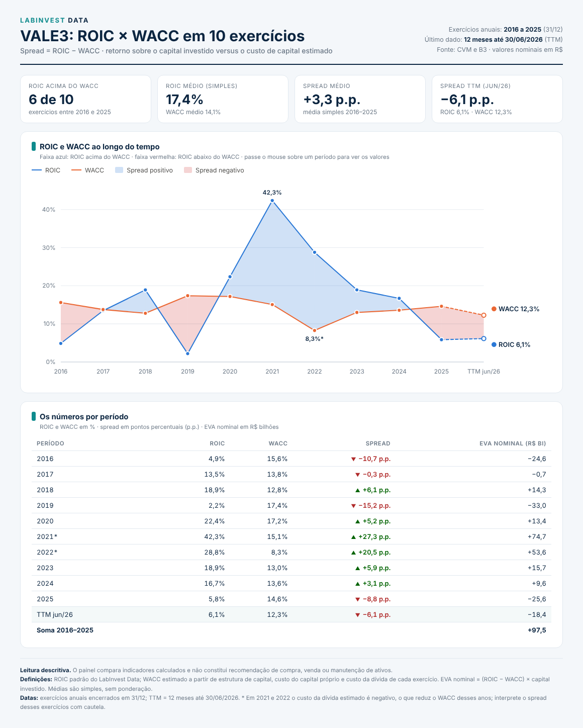Click the ROIC column header in the table

217,443
